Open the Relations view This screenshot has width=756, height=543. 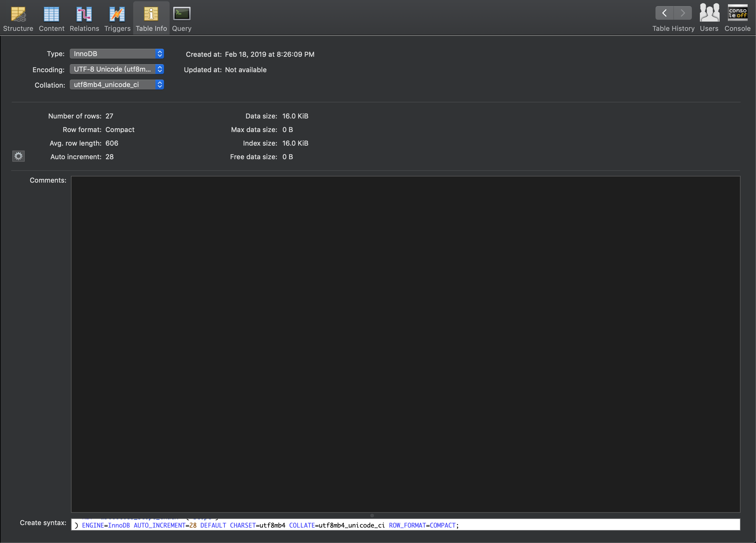point(84,17)
